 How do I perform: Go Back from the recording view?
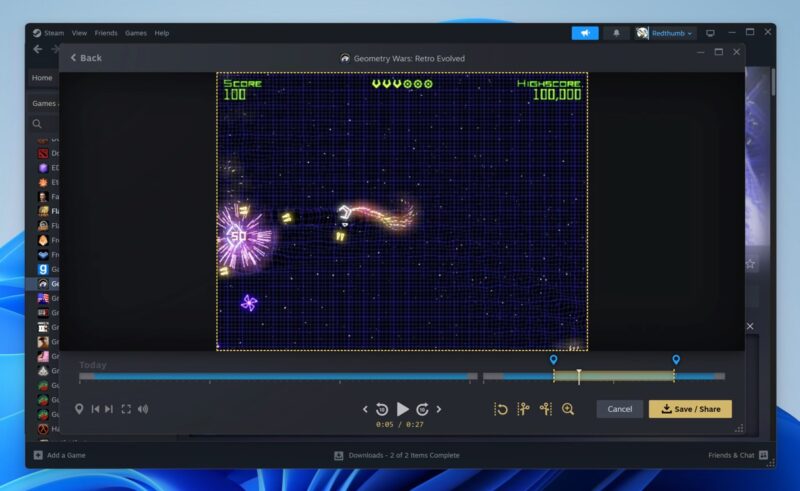[86, 58]
